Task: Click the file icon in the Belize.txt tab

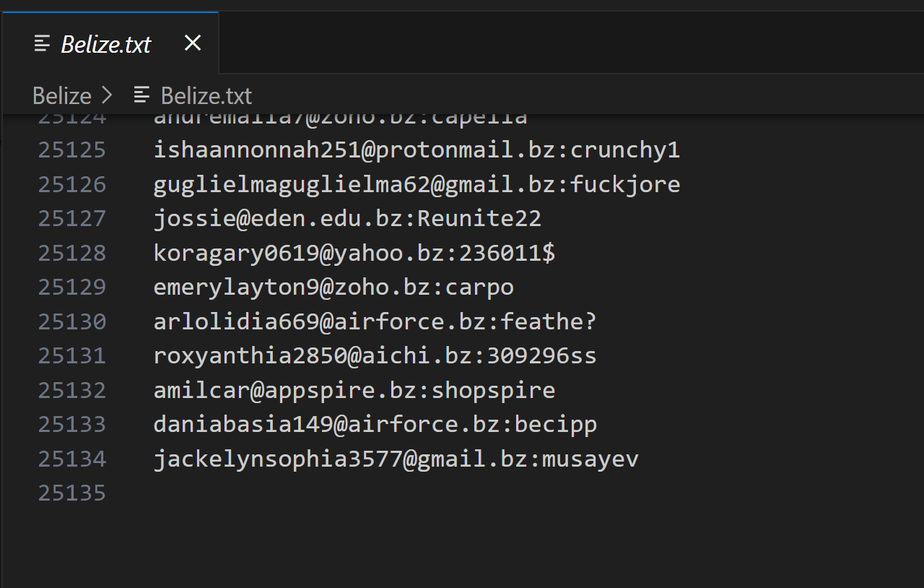Action: (43, 44)
